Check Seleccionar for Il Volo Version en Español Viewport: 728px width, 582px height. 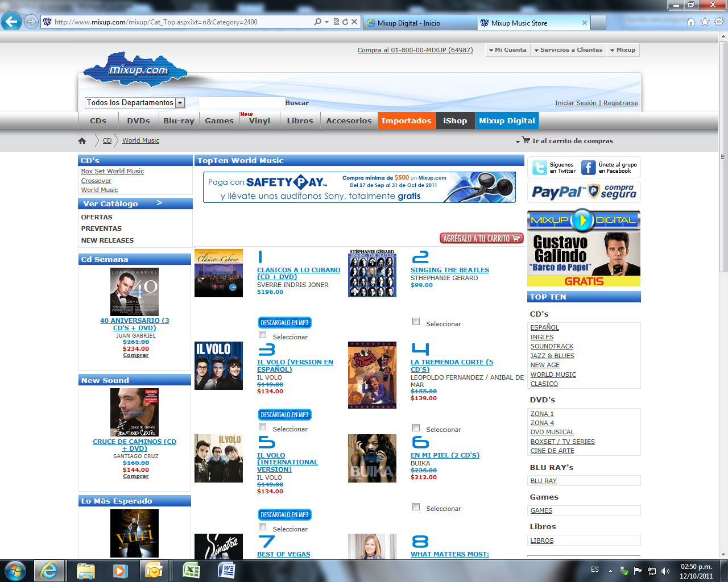[262, 427]
